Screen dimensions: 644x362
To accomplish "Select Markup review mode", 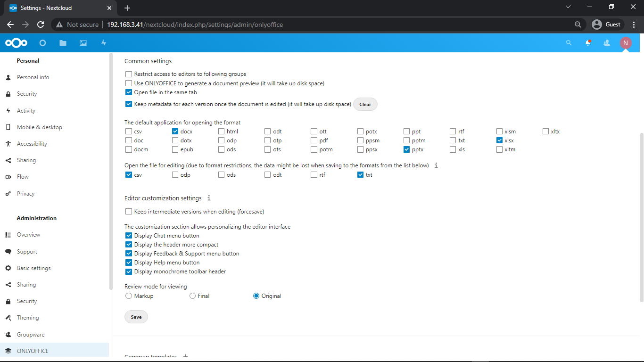I will [x=129, y=296].
